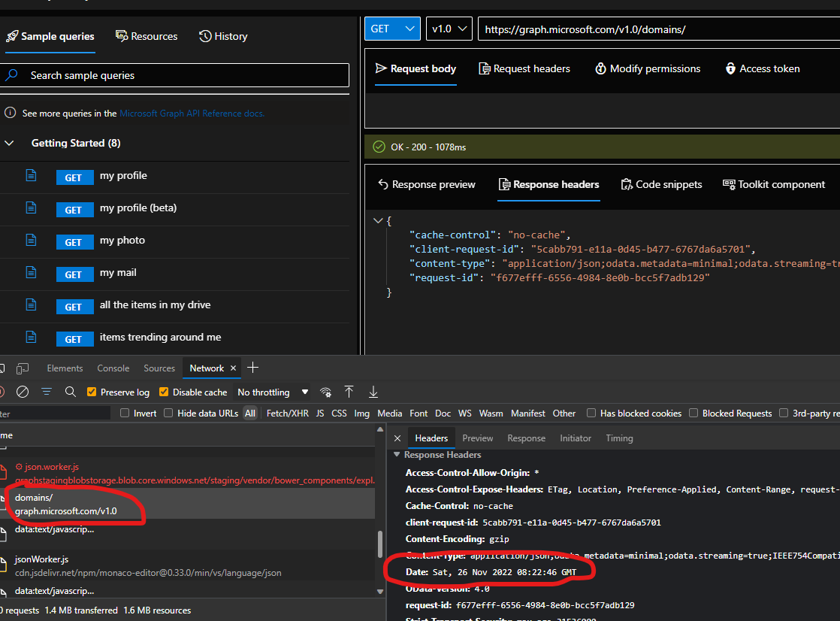The height and width of the screenshot is (621, 840).
Task: Open the network filter icon
Action: [x=47, y=392]
